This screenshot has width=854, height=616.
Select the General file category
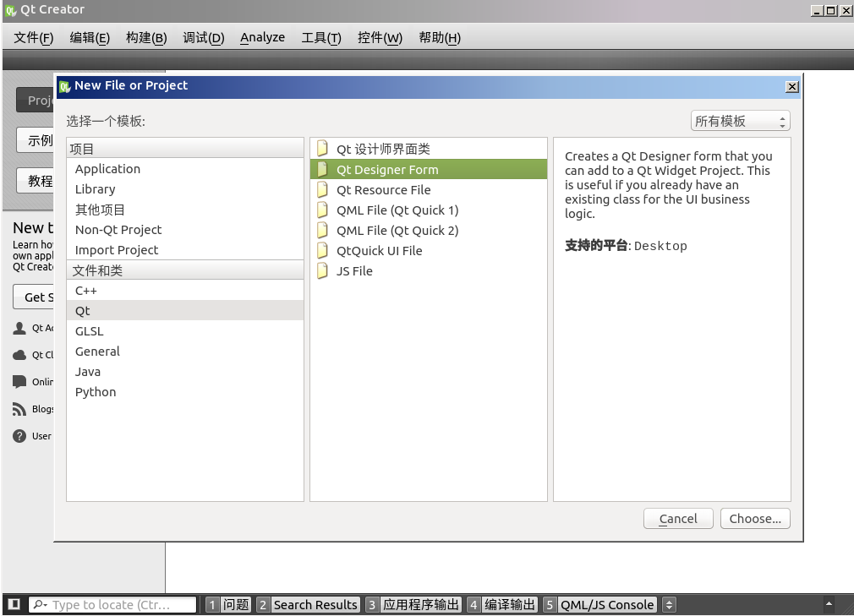185,351
